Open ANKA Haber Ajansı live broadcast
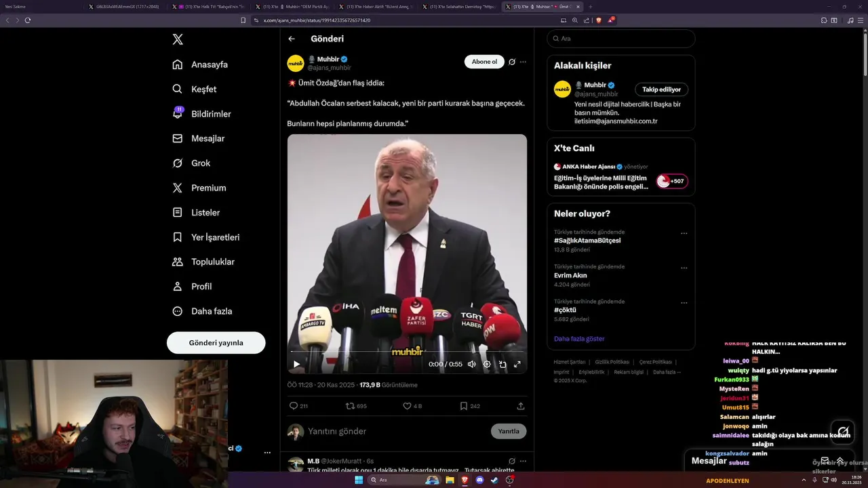 coord(620,176)
